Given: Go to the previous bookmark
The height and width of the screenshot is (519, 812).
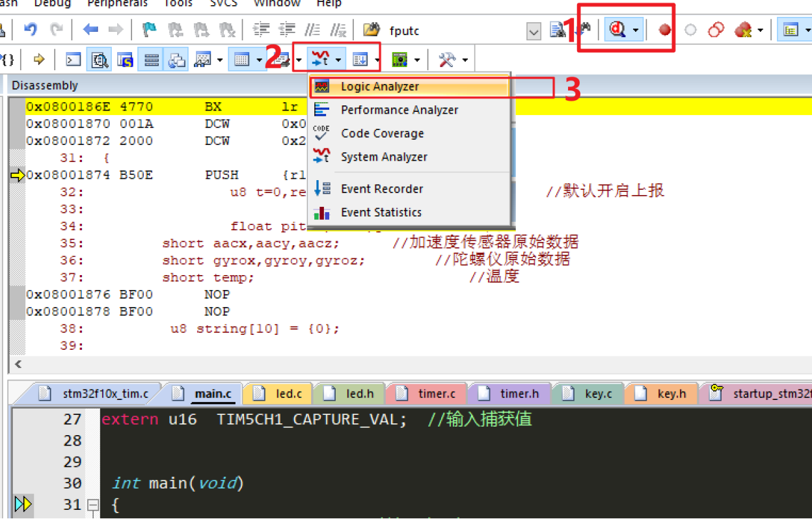Looking at the screenshot, I should (x=176, y=29).
